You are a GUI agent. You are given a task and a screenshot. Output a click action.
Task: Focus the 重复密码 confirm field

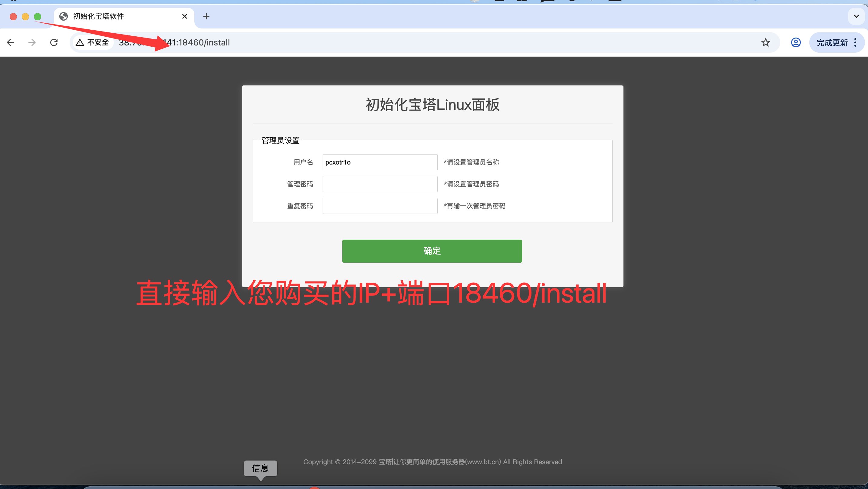(x=380, y=206)
